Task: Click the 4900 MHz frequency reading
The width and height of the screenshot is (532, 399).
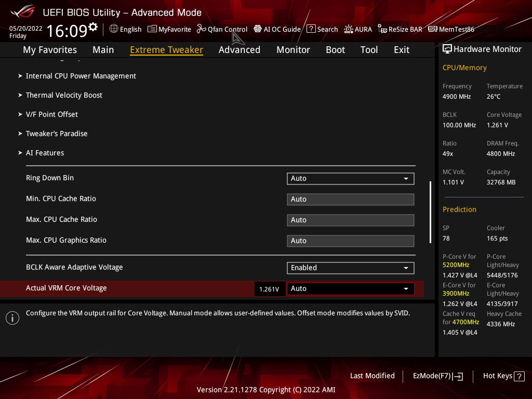Action: tap(457, 97)
